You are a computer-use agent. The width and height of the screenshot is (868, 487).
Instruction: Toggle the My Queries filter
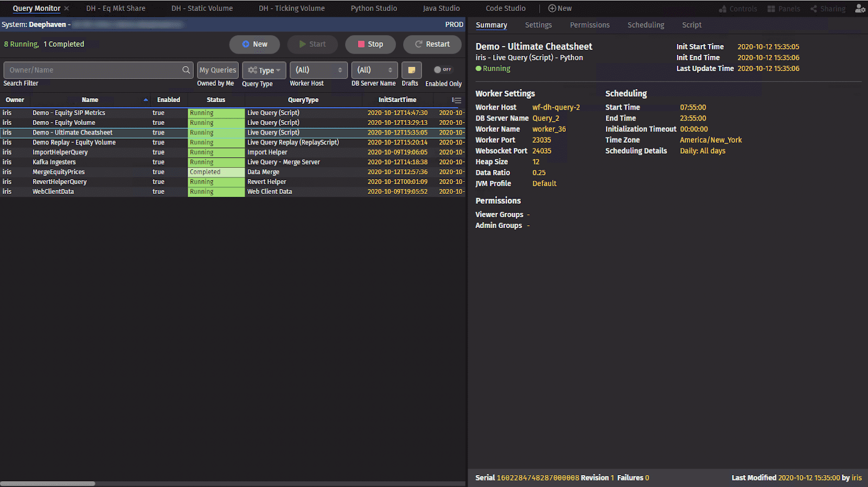click(218, 70)
